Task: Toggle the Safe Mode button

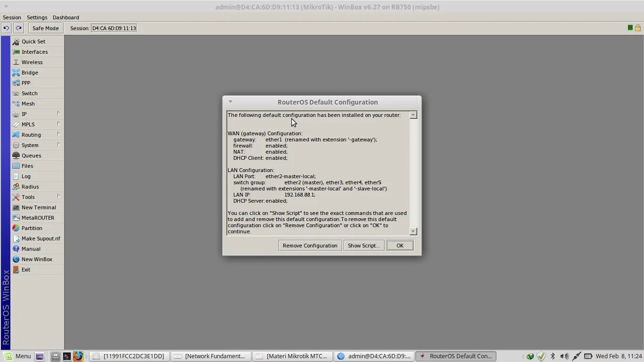Action: tap(45, 28)
